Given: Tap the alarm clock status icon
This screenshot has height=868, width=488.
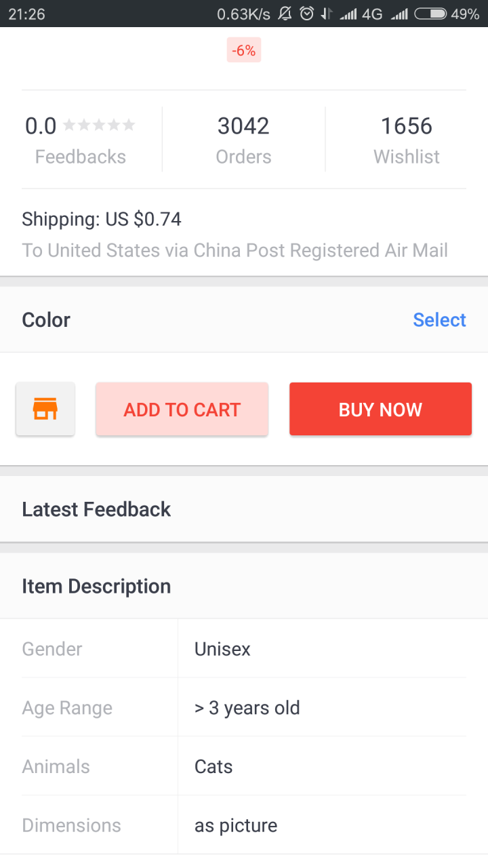Looking at the screenshot, I should point(306,14).
